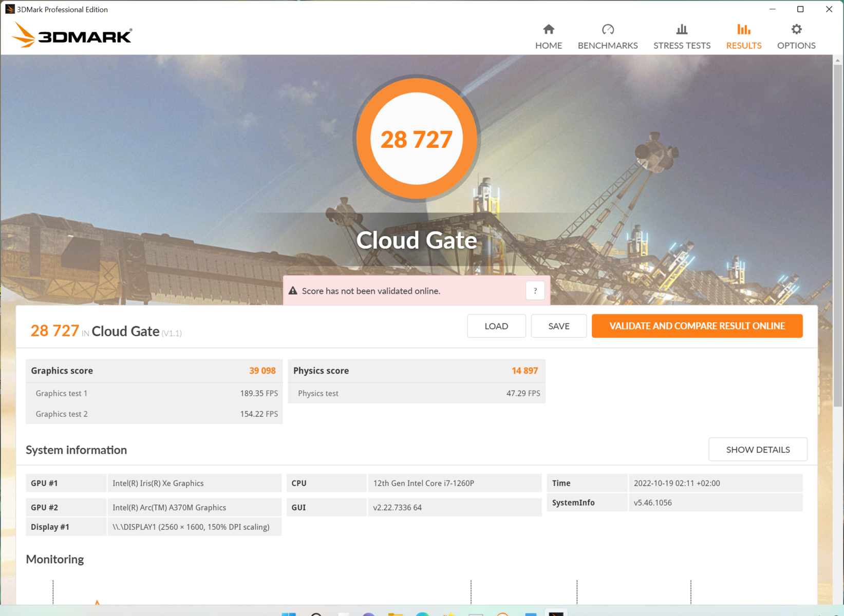844x616 pixels.
Task: Select the Graphics test 2 row label
Action: coord(62,414)
